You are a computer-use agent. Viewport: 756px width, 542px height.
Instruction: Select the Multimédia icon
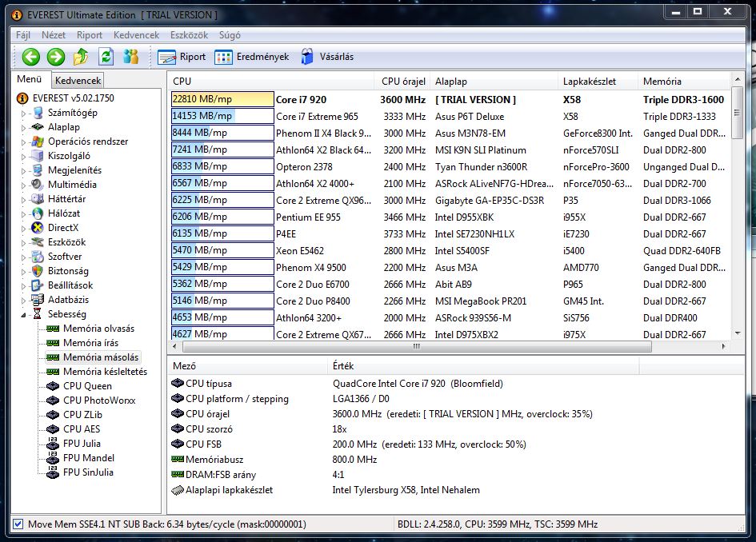38,185
